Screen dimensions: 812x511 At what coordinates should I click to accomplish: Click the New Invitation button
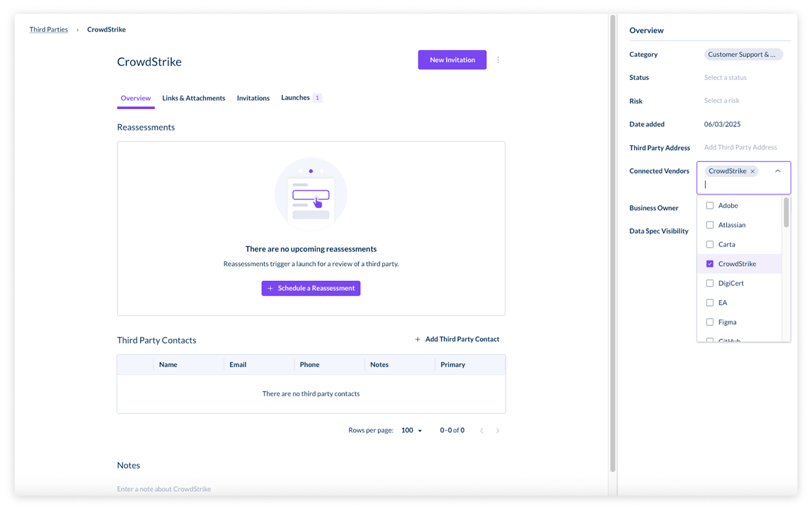click(x=452, y=60)
